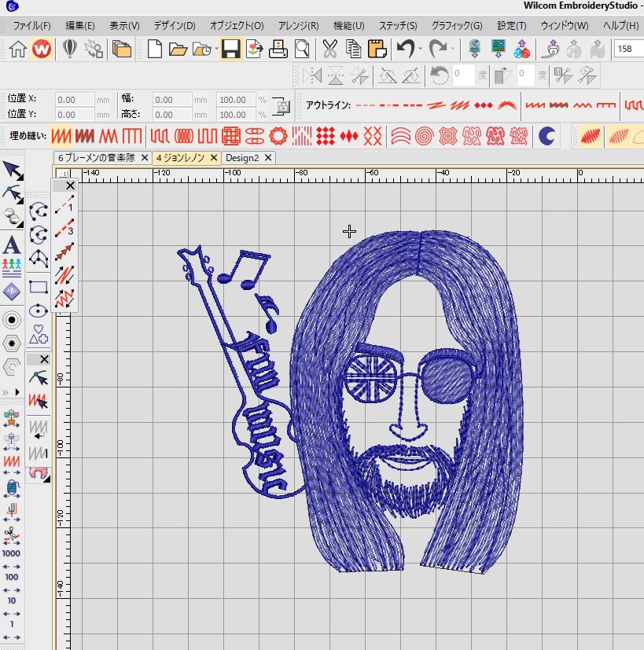Copy using the double page icon

(x=353, y=49)
